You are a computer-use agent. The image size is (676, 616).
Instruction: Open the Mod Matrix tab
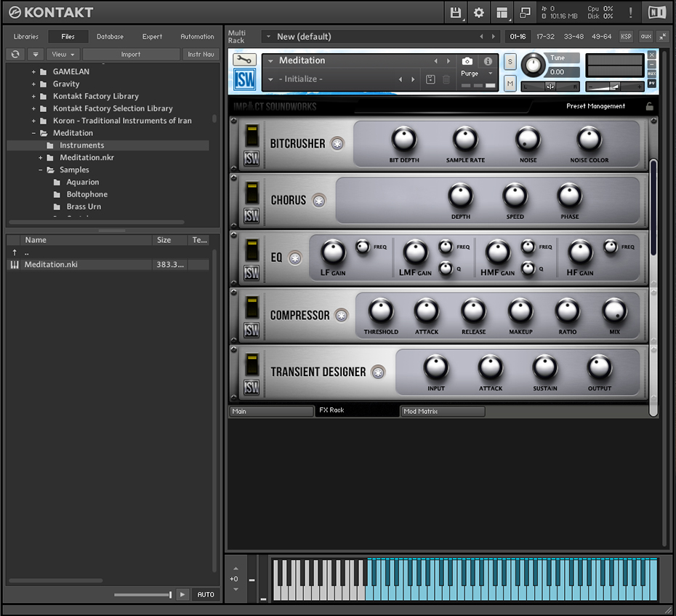[x=443, y=411]
